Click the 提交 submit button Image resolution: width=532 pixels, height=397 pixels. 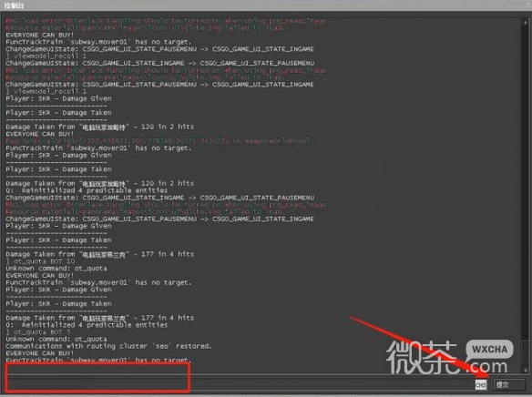[510, 384]
